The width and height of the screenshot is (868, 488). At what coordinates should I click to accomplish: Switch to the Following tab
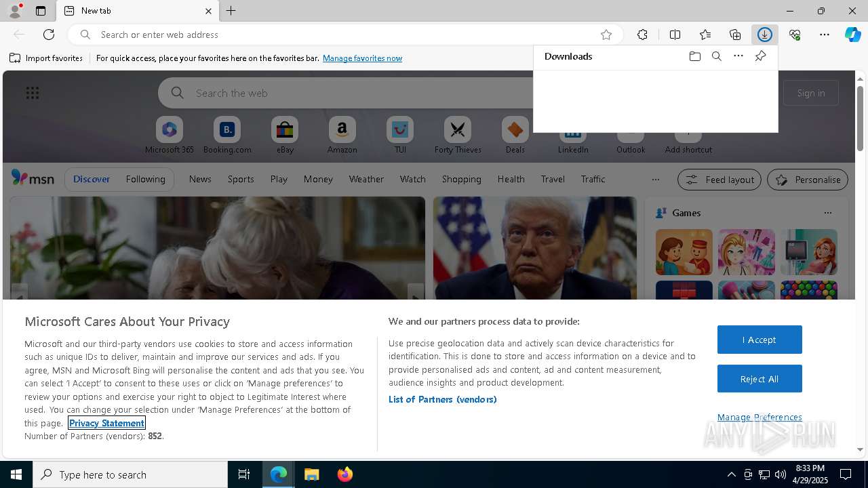pyautogui.click(x=145, y=179)
